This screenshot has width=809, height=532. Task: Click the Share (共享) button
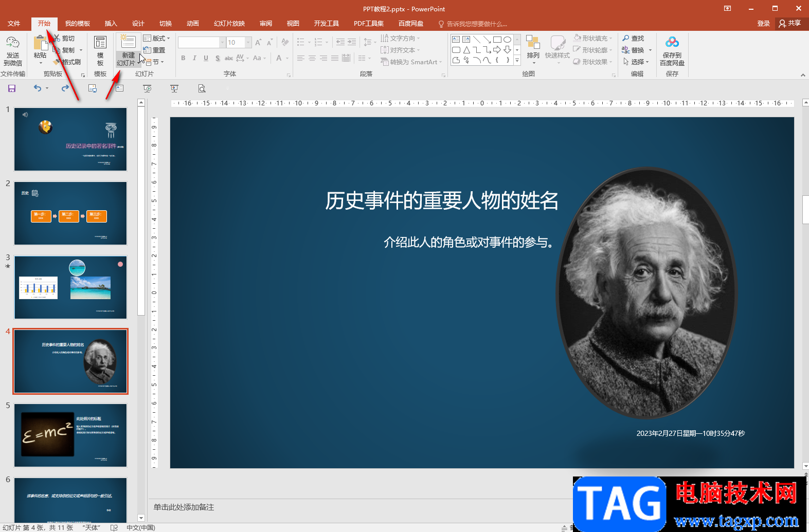(x=790, y=24)
